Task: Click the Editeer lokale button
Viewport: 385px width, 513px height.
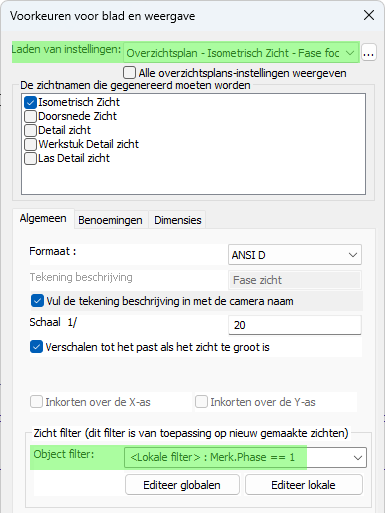Action: tap(304, 485)
